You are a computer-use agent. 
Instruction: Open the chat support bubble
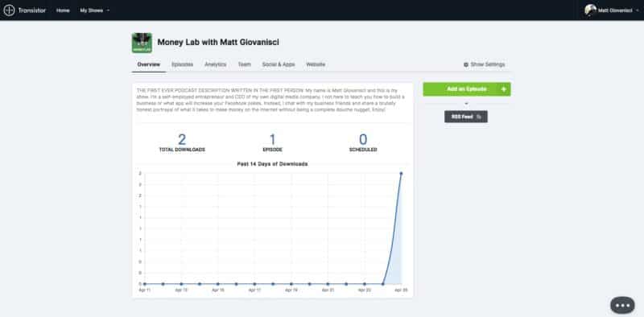tap(622, 306)
